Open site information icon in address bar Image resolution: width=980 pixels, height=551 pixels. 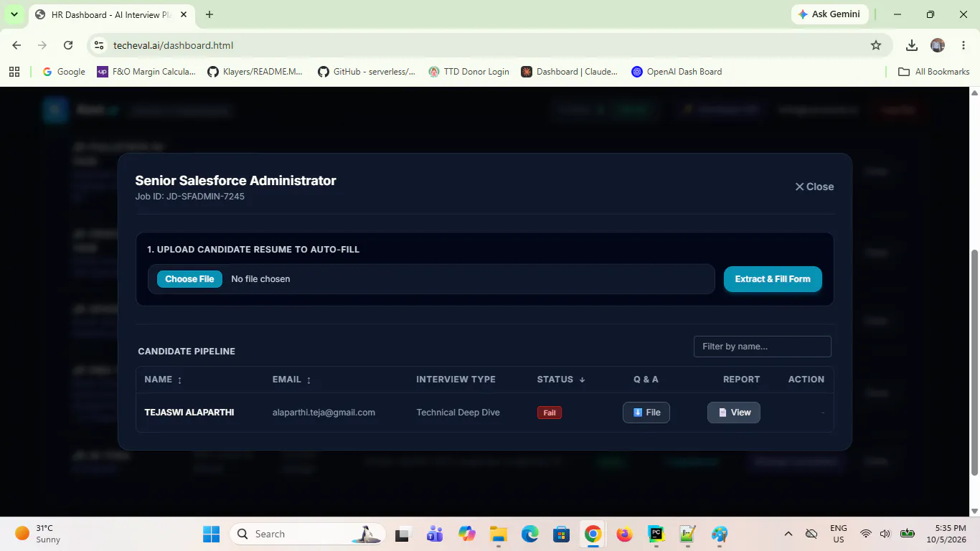pyautogui.click(x=99, y=45)
